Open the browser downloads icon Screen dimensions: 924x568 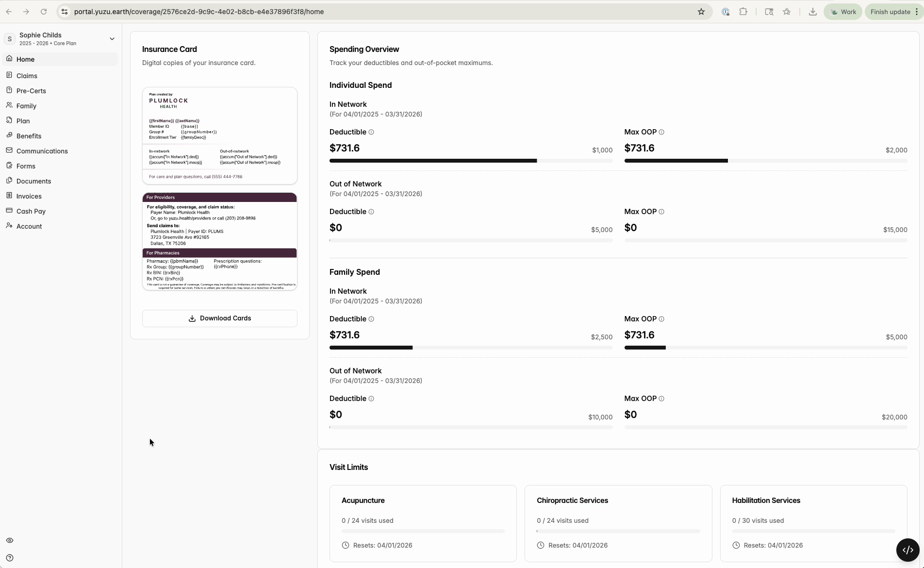click(x=812, y=12)
